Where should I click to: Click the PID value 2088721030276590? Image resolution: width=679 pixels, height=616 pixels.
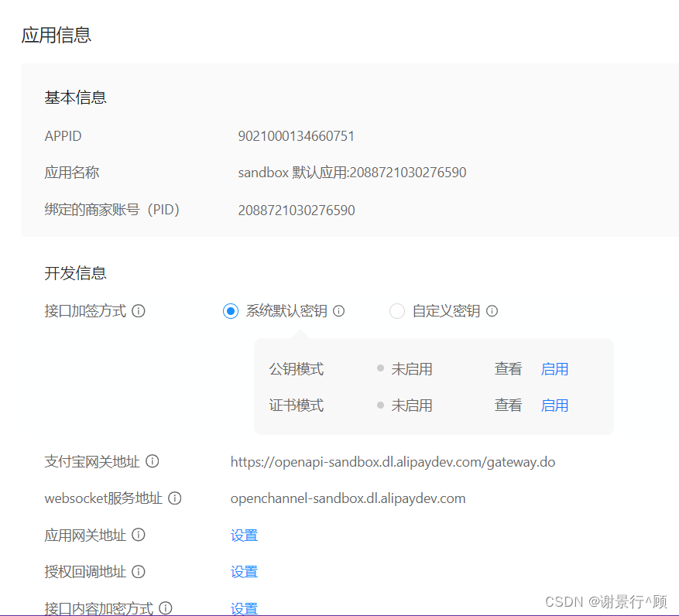[x=297, y=210]
